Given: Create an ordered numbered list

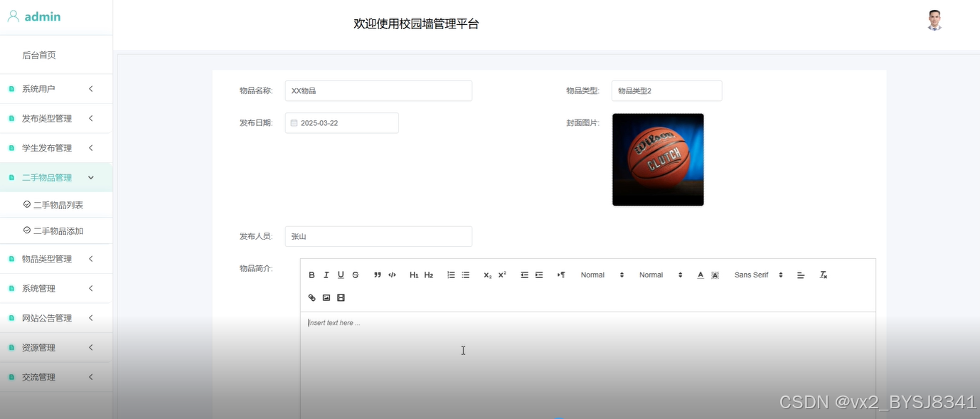Looking at the screenshot, I should [451, 275].
